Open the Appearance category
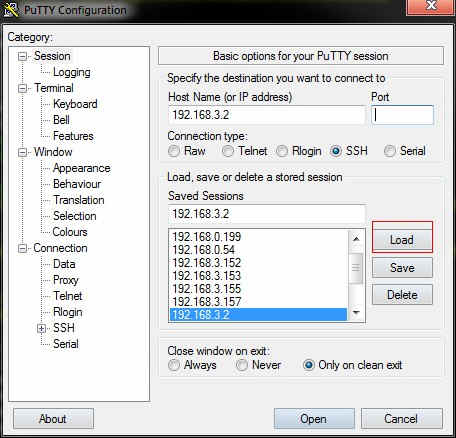Viewport: 456px width, 438px height. point(82,168)
